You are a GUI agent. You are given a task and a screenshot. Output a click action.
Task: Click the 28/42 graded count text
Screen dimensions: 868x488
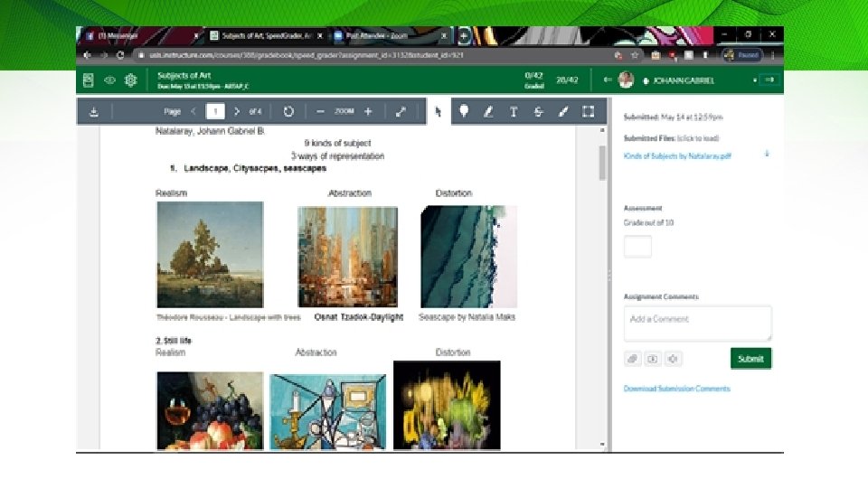[567, 80]
